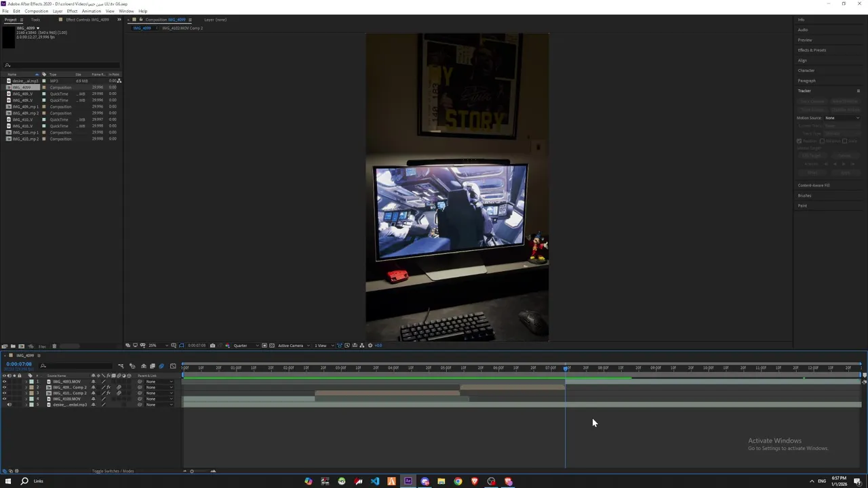
Task: Click Toggle Switches / Modes button
Action: tap(113, 471)
